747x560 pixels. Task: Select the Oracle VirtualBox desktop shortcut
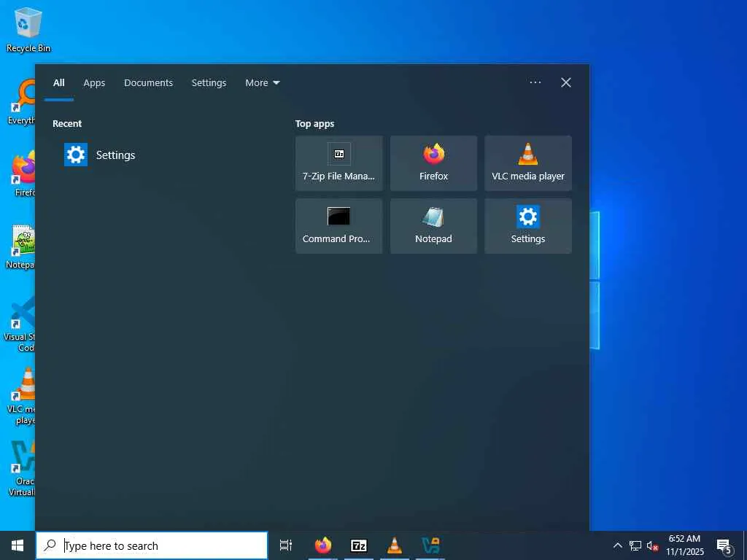coord(21,469)
